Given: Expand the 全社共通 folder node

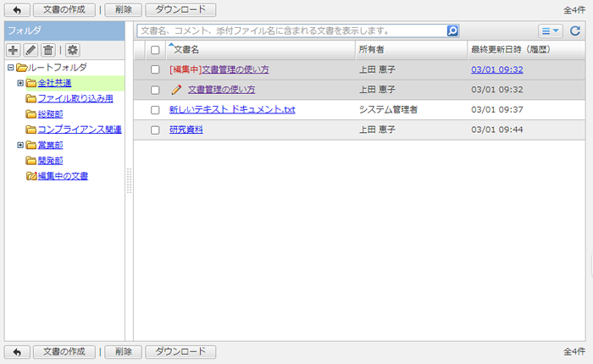Looking at the screenshot, I should [x=20, y=83].
